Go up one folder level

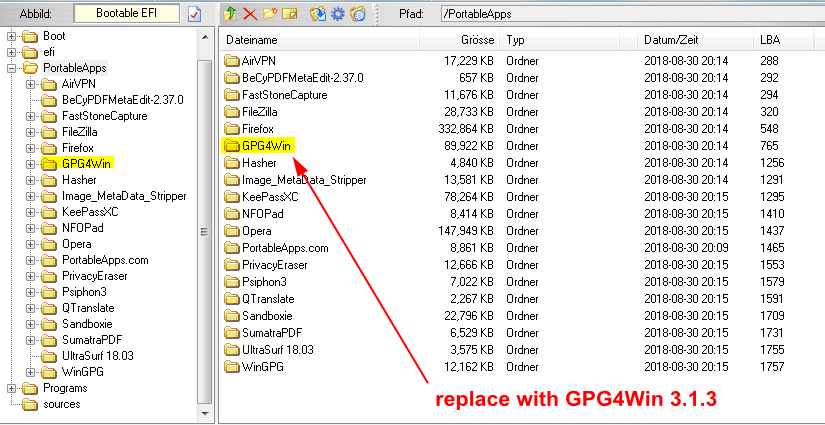[230, 14]
